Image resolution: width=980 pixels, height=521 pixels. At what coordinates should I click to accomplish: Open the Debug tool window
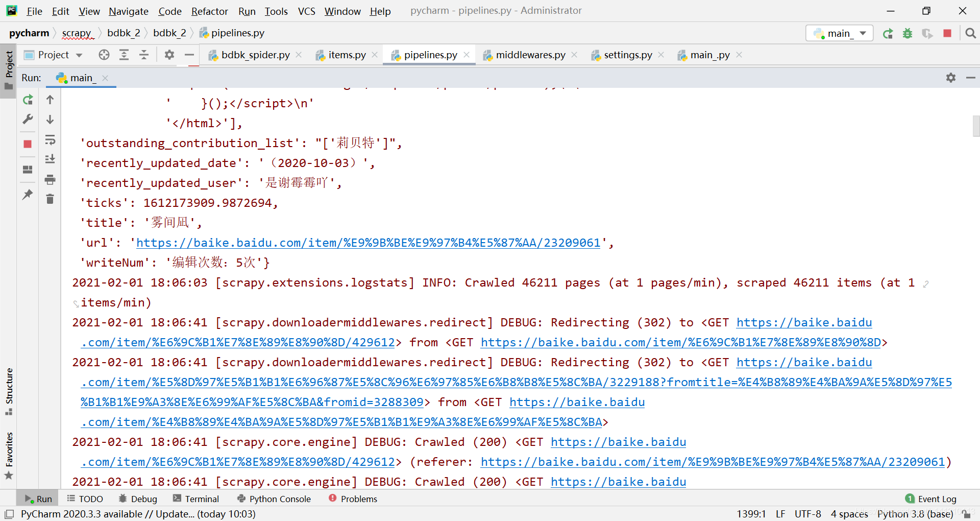click(138, 499)
